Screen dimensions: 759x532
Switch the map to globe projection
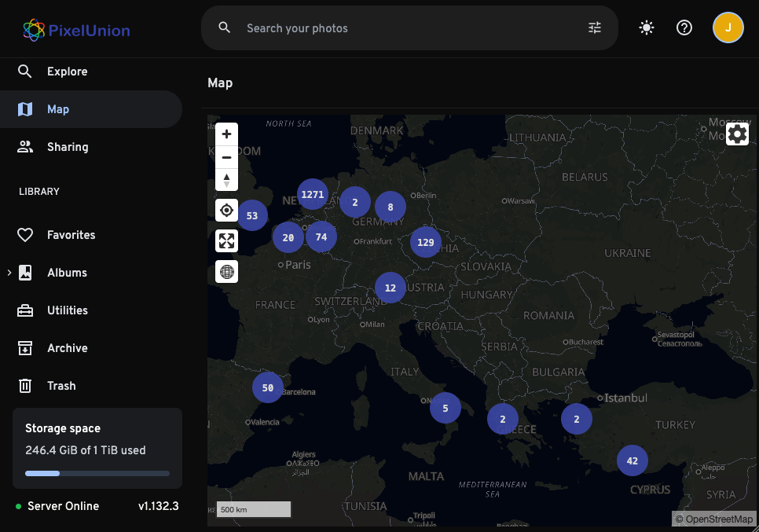(x=226, y=271)
